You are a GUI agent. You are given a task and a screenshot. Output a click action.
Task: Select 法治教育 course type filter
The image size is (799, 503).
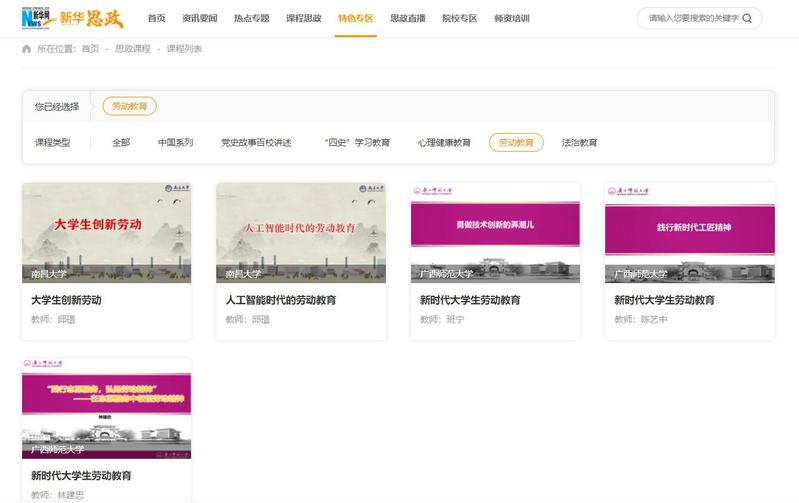[x=579, y=142]
